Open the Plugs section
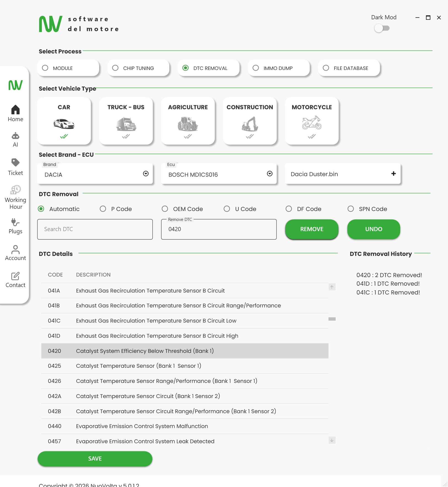This screenshot has width=448, height=487. point(15,226)
